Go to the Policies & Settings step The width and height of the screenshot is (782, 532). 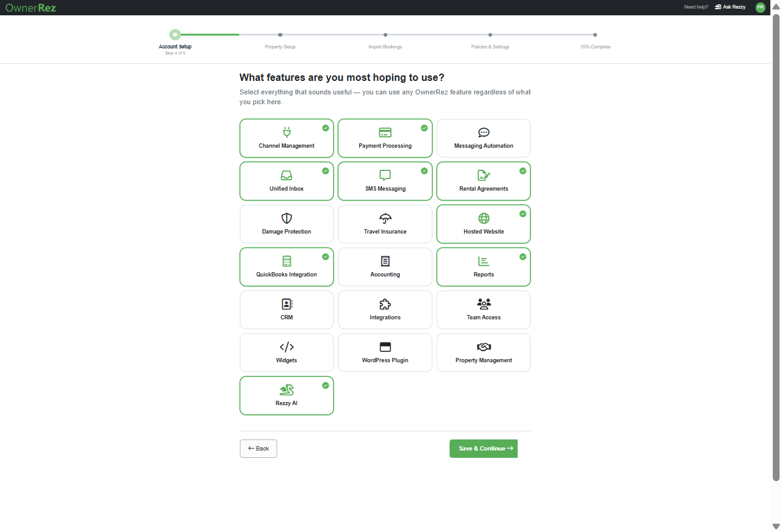coord(490,47)
